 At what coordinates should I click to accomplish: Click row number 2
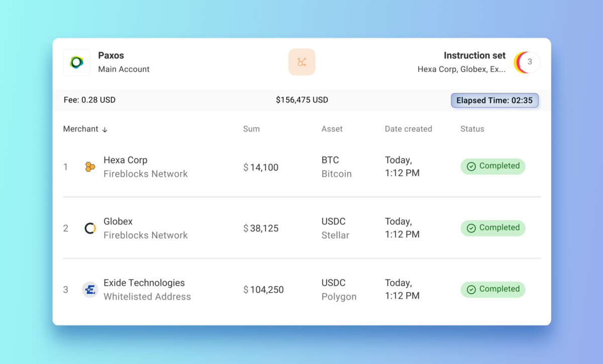tap(65, 228)
